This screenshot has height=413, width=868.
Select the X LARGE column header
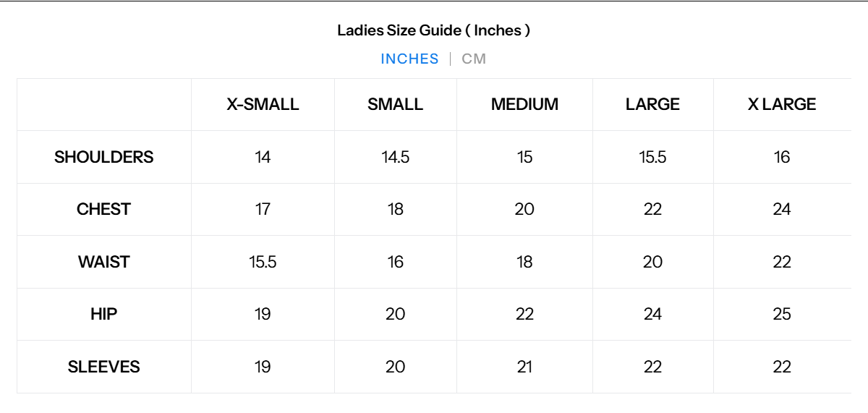781,104
